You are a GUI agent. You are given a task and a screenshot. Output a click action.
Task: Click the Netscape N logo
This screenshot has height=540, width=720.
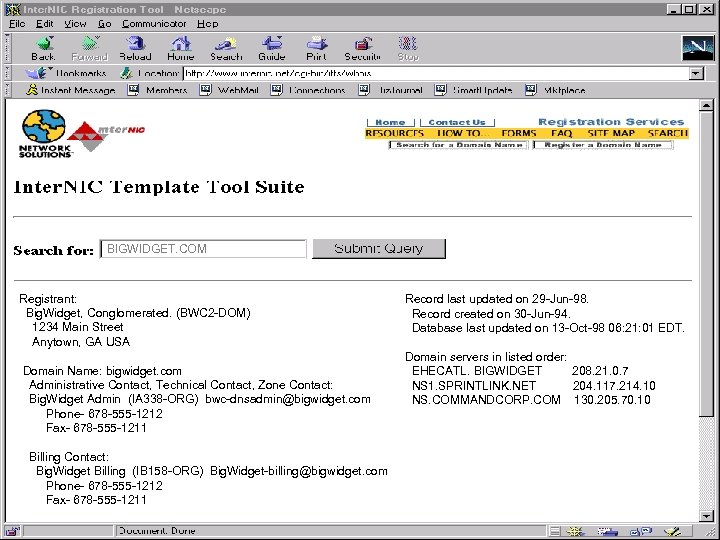698,48
